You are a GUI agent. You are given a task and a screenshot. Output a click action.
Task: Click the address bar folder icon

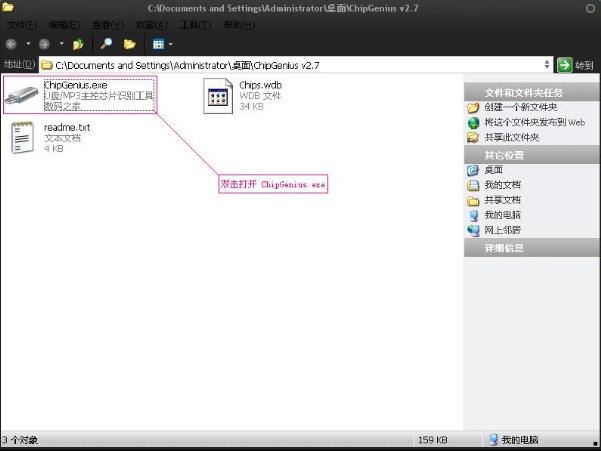(x=47, y=65)
